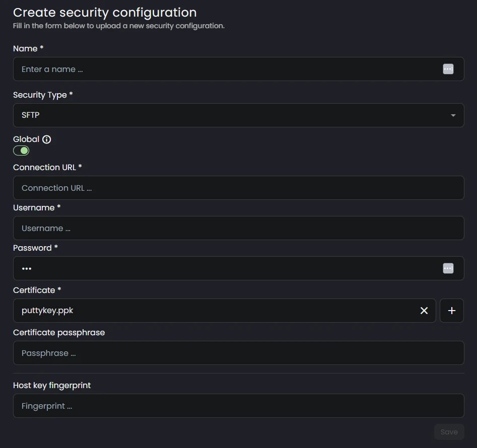Add a new certificate with the plus icon
Screen dimensions: 477x448
pos(451,311)
